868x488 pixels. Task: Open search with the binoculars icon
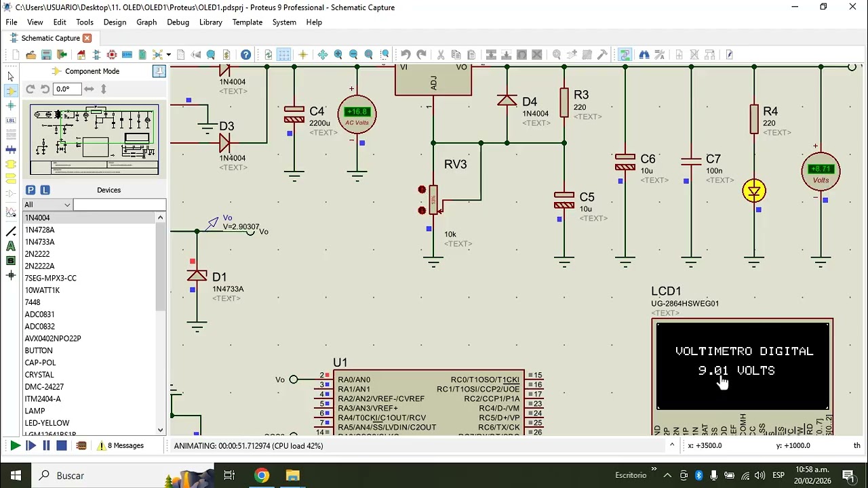coord(644,55)
